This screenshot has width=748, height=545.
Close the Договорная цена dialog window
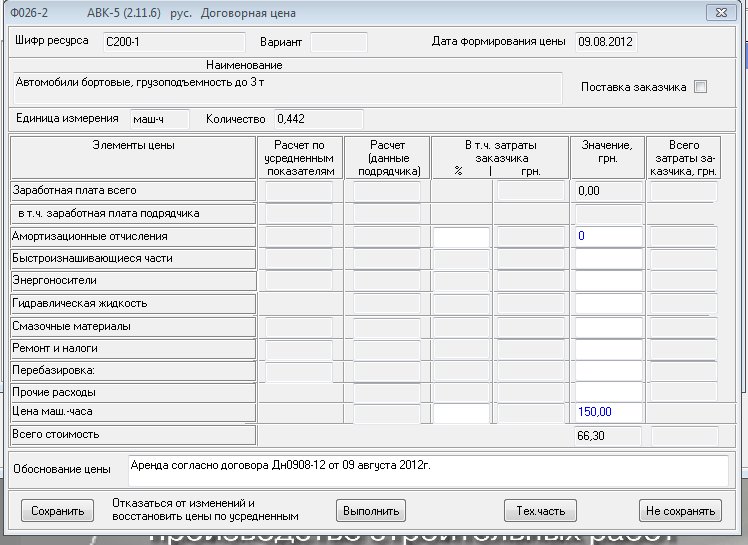715,13
